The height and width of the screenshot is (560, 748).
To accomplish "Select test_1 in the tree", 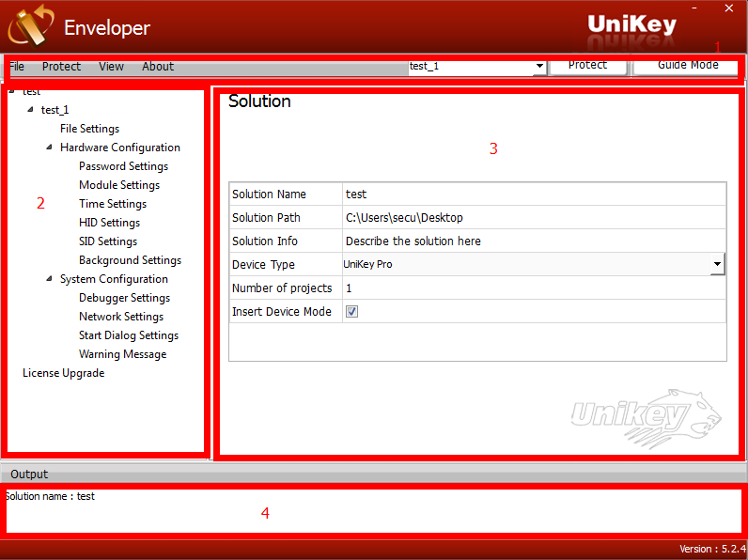I will coord(55,110).
